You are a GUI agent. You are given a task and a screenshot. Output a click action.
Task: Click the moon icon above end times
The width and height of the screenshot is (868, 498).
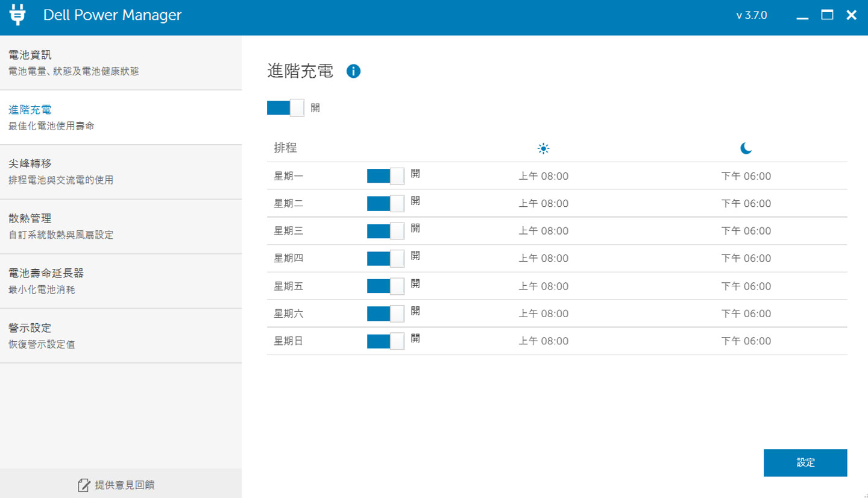tap(745, 148)
